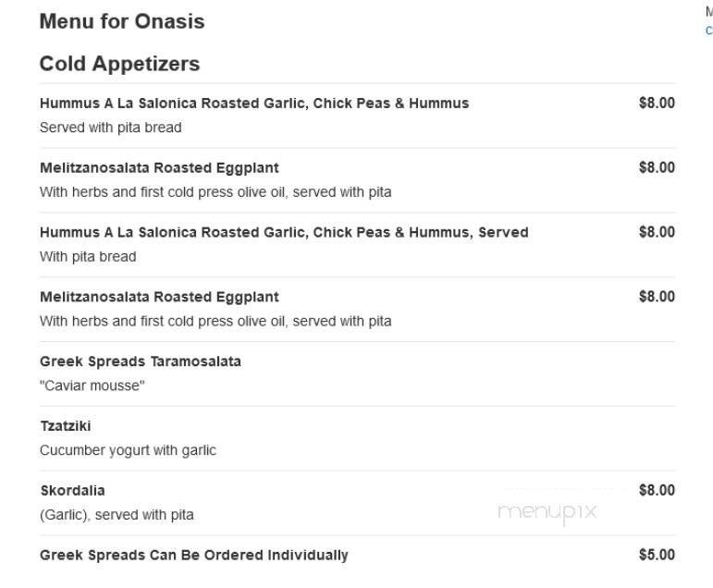The image size is (713, 588).
Task: Select the Skordalia menu item
Action: pos(72,491)
